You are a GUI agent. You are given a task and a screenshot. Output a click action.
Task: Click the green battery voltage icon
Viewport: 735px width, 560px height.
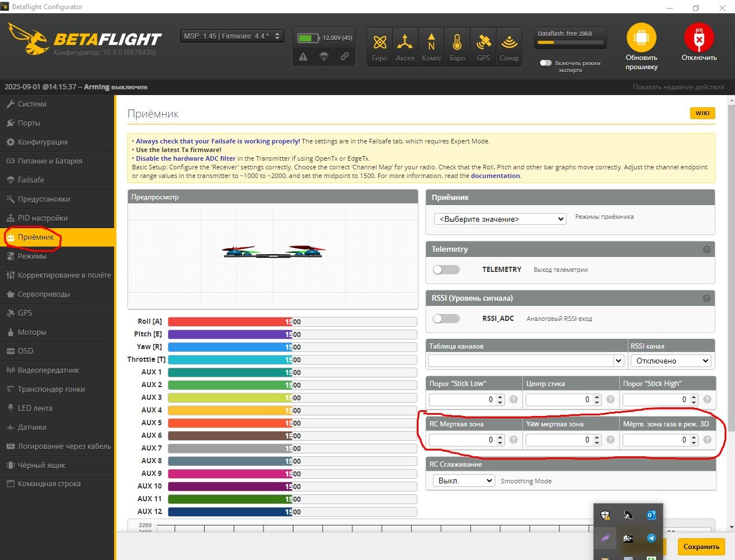[x=308, y=38]
